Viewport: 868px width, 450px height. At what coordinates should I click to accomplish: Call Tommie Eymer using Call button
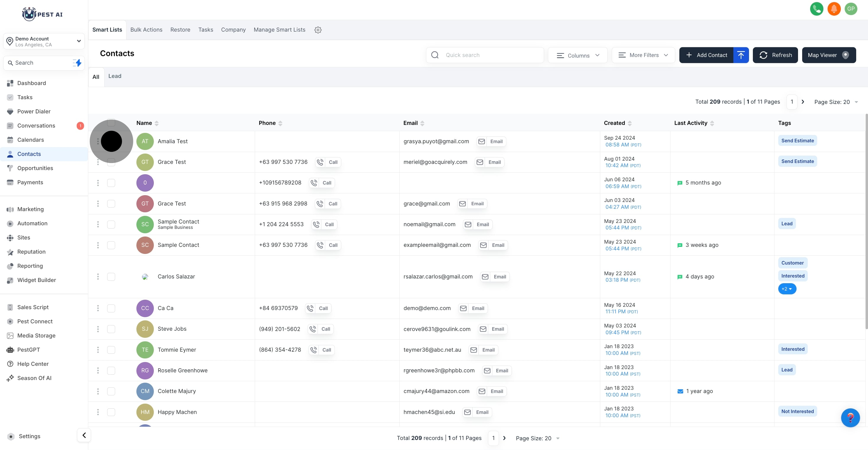[322, 350]
